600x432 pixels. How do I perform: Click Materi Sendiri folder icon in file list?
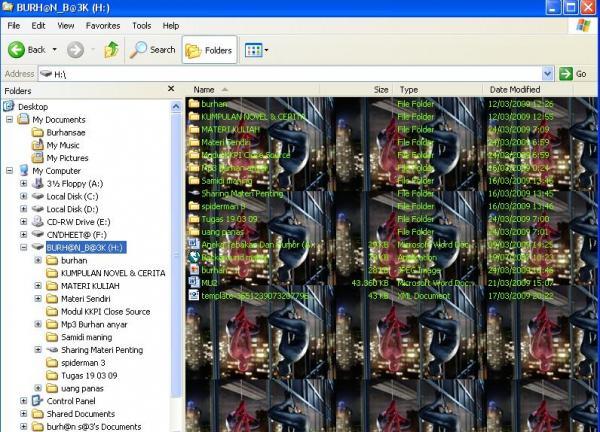pyautogui.click(x=194, y=142)
